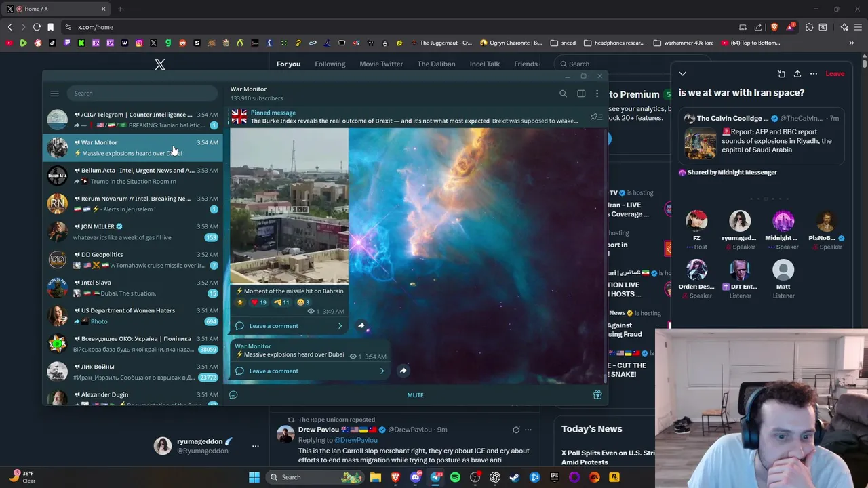Click the Telegram chat search field
The image size is (868, 488).
142,93
